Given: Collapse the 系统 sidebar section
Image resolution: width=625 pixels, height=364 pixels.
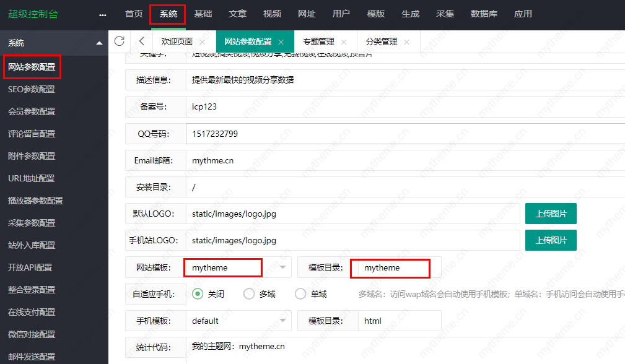Looking at the screenshot, I should [99, 43].
